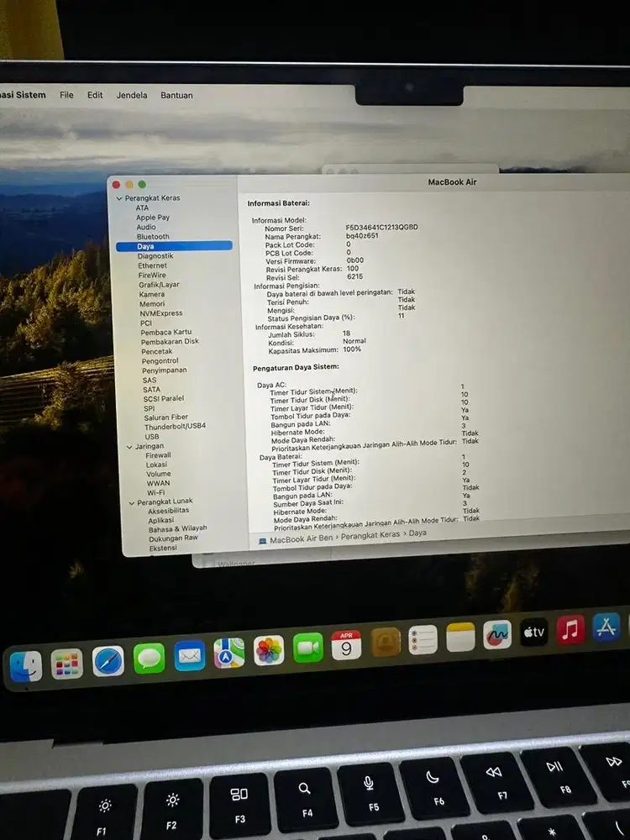The image size is (630, 840).
Task: Select Pengontrol in the sidebar
Action: [160, 361]
